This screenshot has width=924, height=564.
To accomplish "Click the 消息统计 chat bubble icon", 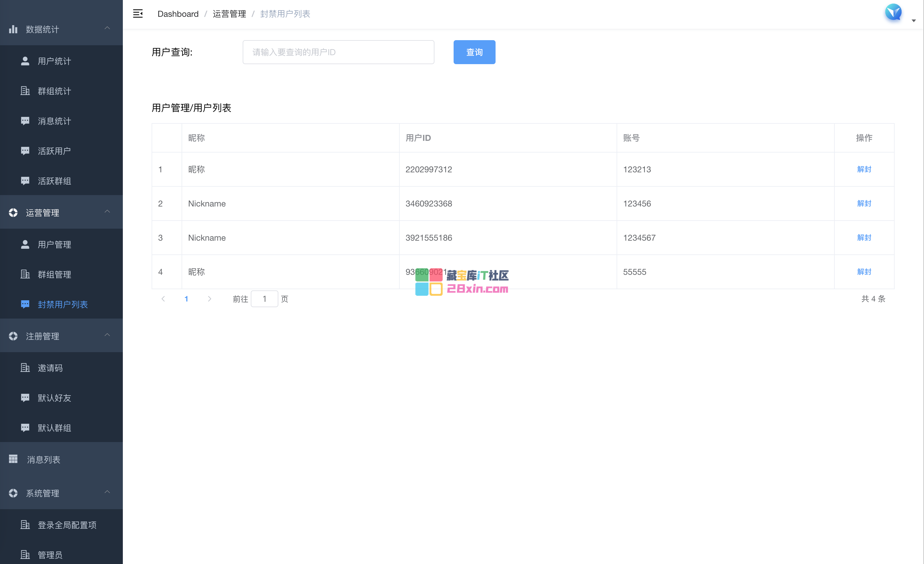I will coord(25,121).
